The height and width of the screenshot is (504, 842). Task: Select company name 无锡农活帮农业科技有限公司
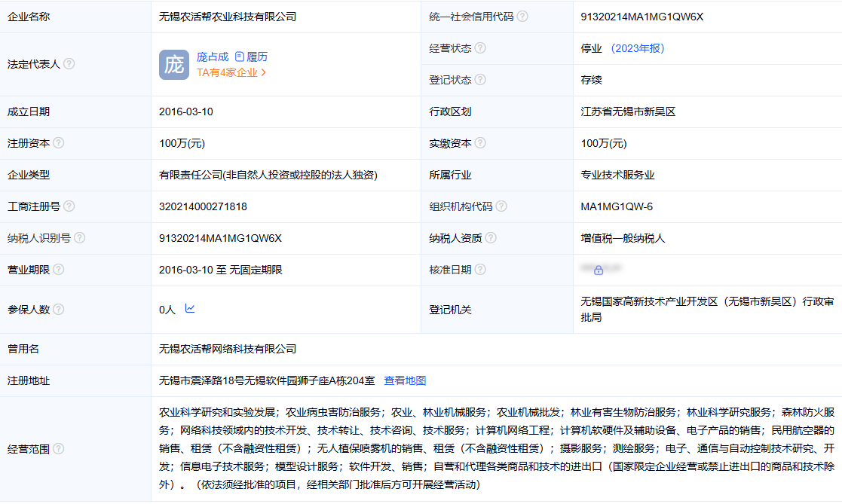(228, 17)
